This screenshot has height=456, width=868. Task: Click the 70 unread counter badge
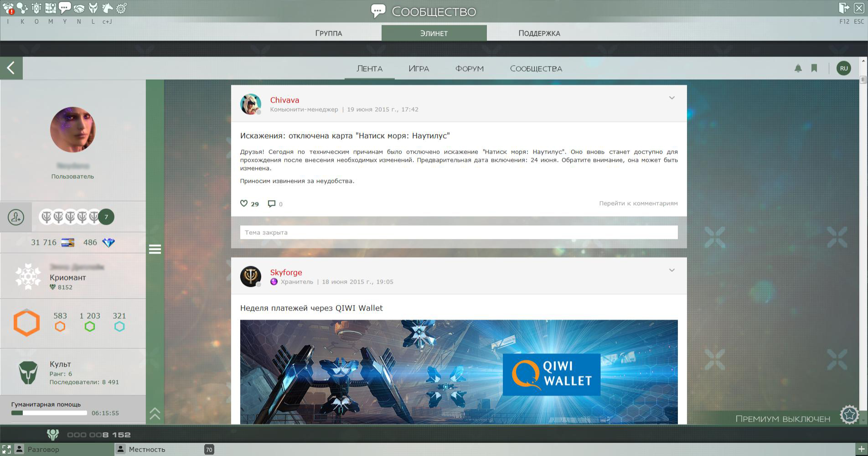(209, 450)
